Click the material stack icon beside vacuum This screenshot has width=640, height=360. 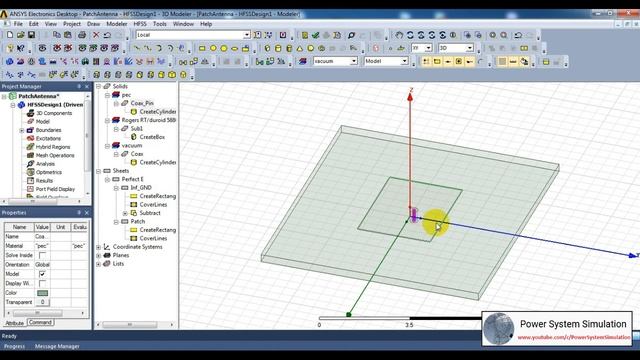tap(302, 61)
